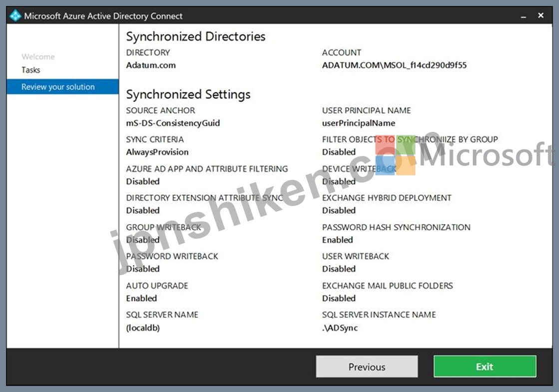Go back with the Previous button

point(367,367)
